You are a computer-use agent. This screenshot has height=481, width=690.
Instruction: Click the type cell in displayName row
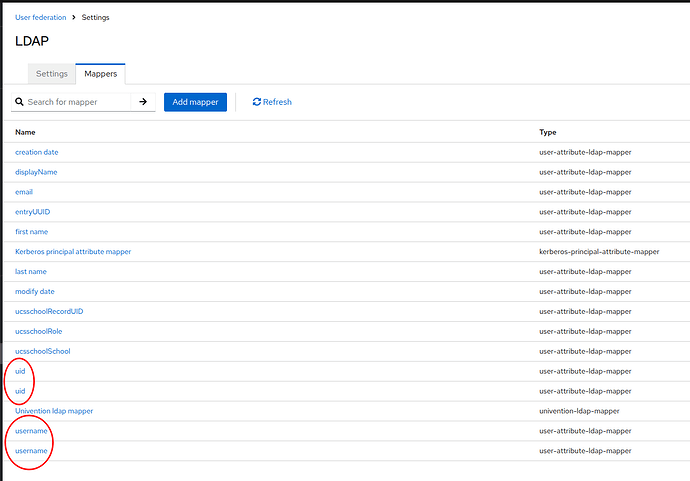(585, 172)
